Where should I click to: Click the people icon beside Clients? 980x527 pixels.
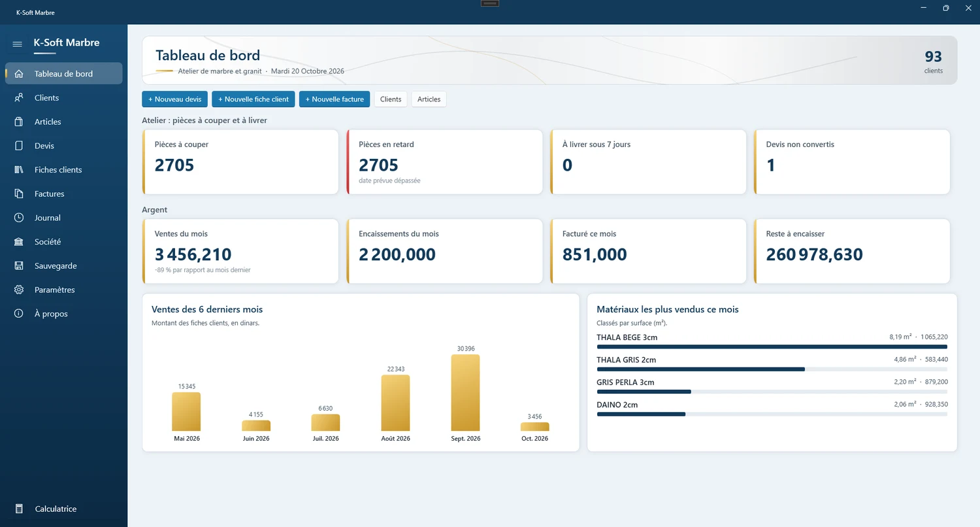[19, 98]
